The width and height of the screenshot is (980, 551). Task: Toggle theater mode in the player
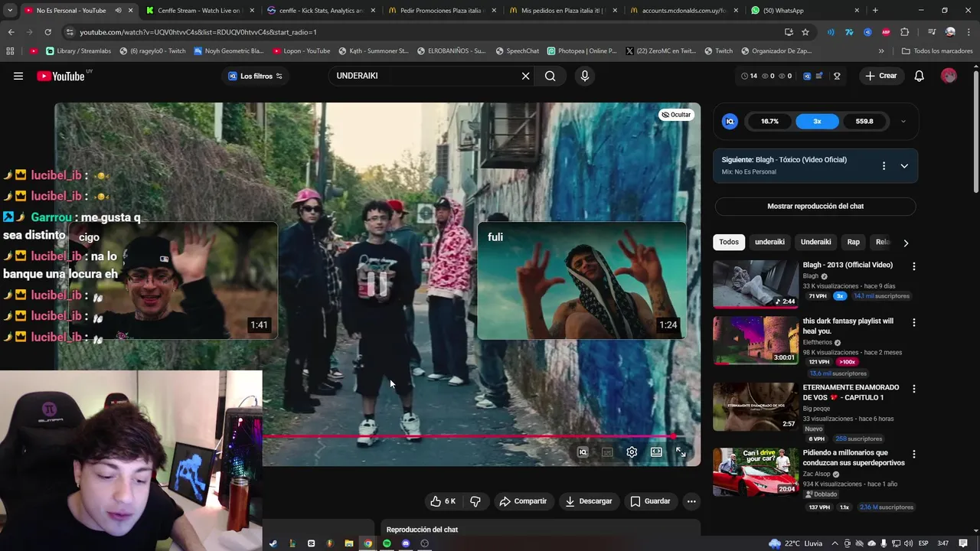coord(656,452)
